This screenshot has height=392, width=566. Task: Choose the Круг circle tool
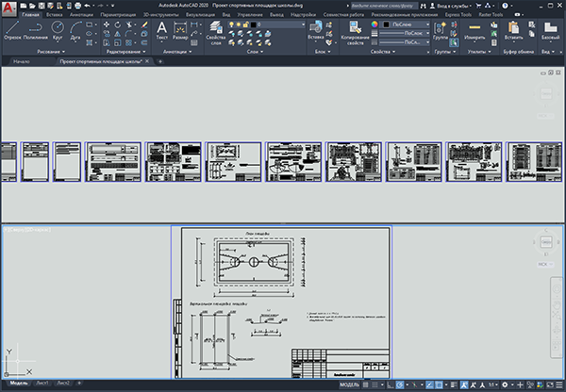[x=58, y=30]
